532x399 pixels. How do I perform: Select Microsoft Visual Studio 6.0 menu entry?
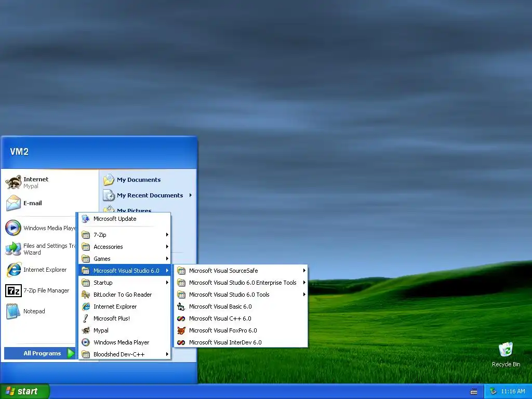(x=125, y=270)
